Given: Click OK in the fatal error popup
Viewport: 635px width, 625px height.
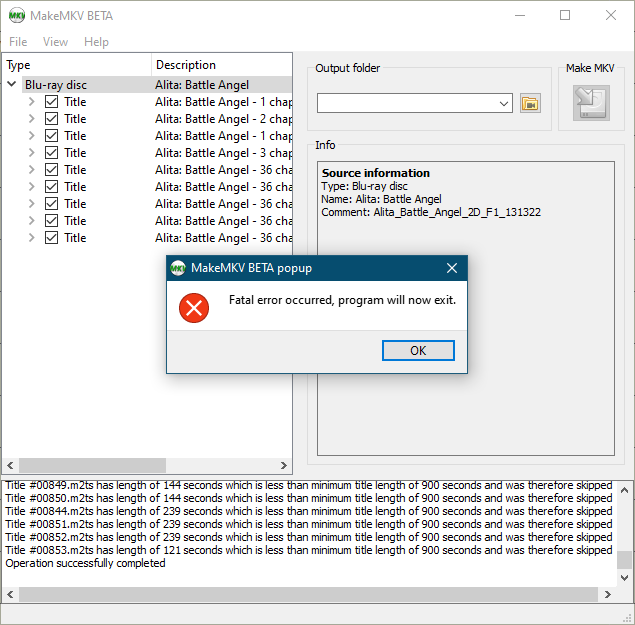Looking at the screenshot, I should [418, 350].
